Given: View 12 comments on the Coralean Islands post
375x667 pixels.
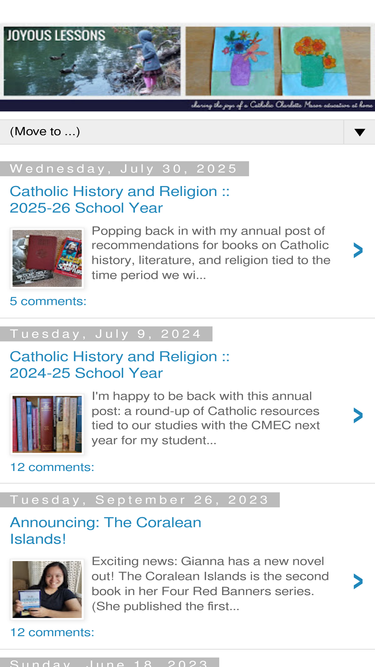Looking at the screenshot, I should [52, 632].
